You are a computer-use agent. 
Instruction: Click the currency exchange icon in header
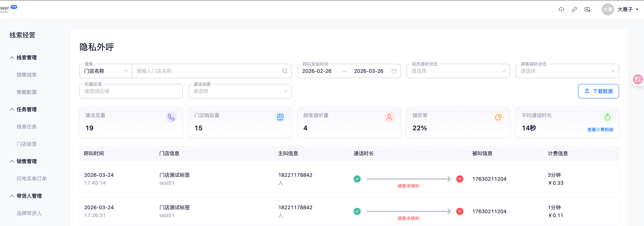587,10
